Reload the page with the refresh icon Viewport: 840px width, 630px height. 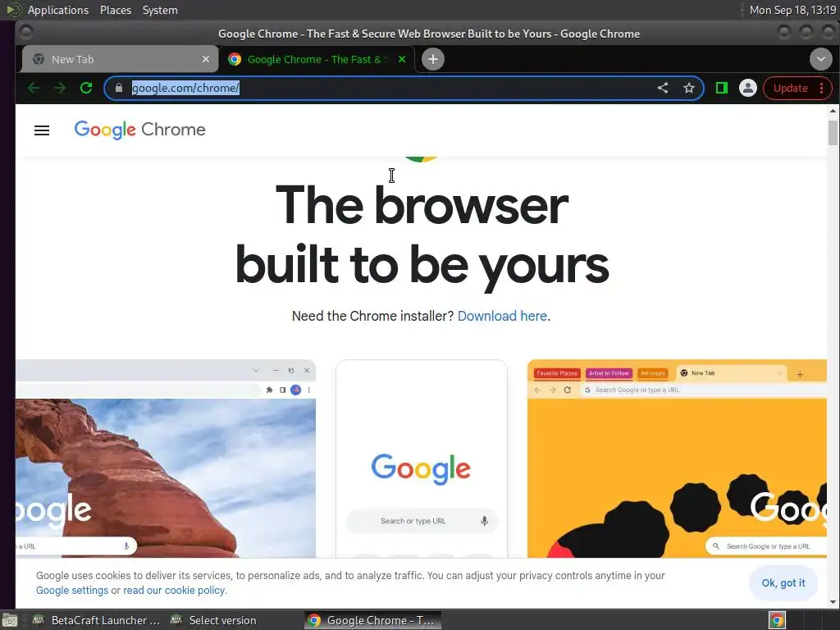tap(86, 88)
